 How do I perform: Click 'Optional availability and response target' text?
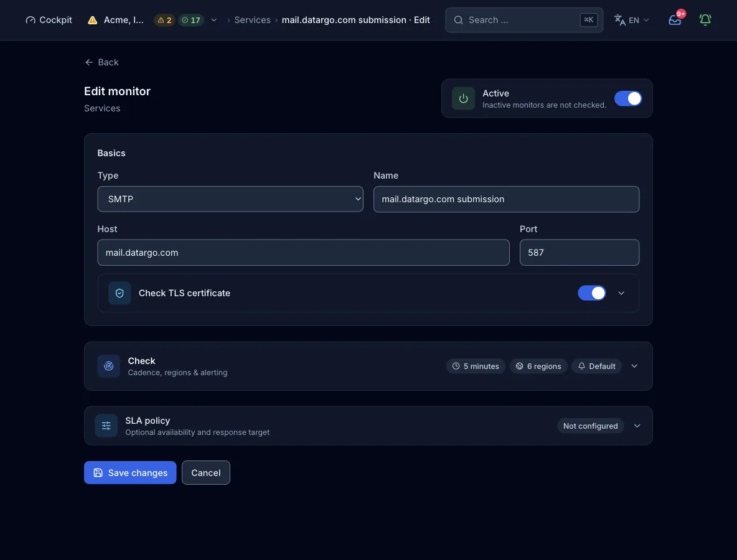[197, 432]
